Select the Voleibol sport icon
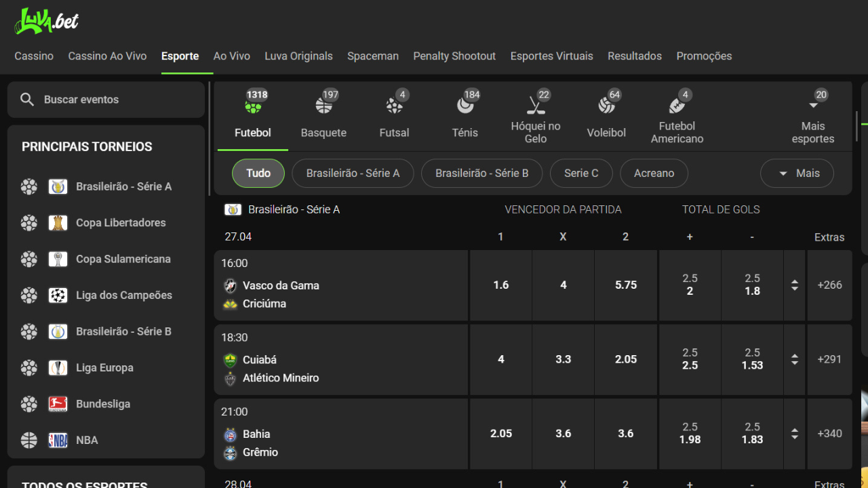Screen dimensions: 868x488 tap(606, 106)
